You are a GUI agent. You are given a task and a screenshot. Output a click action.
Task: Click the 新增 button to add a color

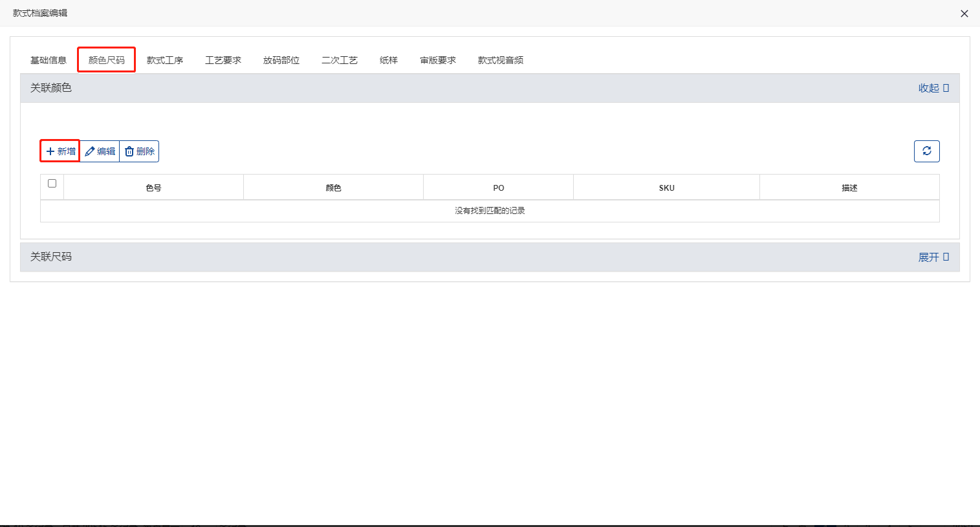(59, 151)
